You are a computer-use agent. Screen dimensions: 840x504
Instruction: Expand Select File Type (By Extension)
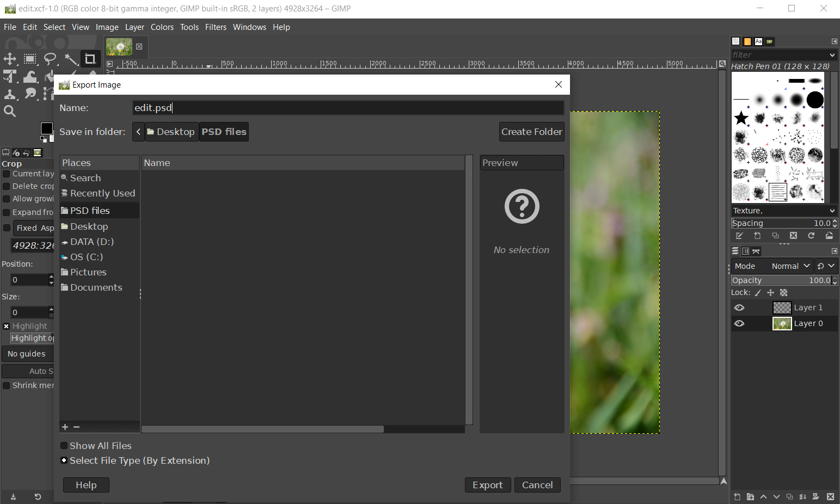(64, 460)
